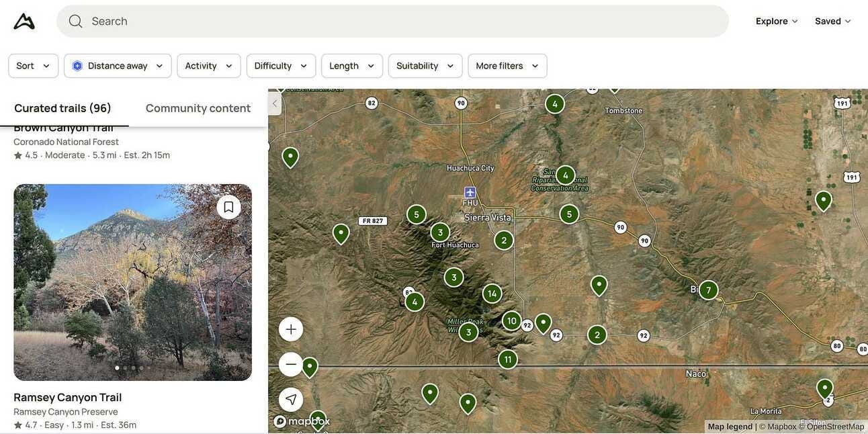Select the map cluster labeled 7

pyautogui.click(x=708, y=290)
